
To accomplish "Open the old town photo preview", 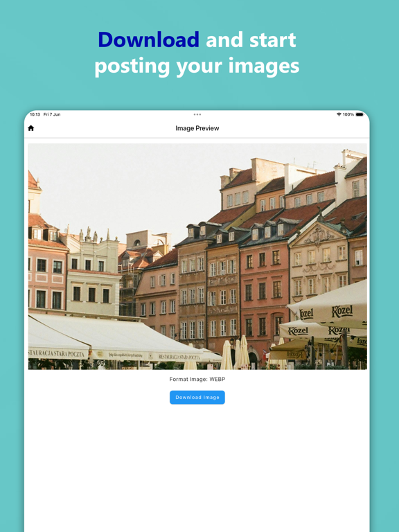I will [197, 256].
